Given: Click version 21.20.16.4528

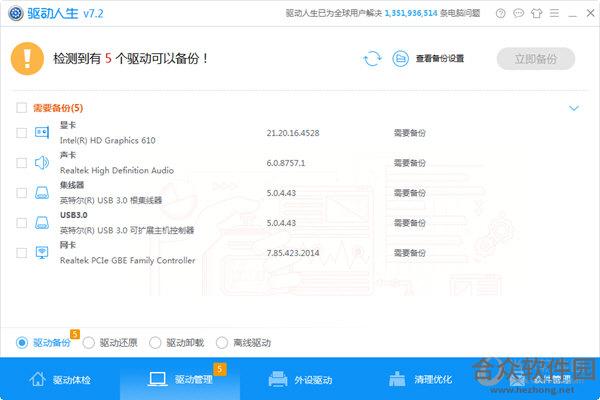Looking at the screenshot, I should click(x=293, y=133).
